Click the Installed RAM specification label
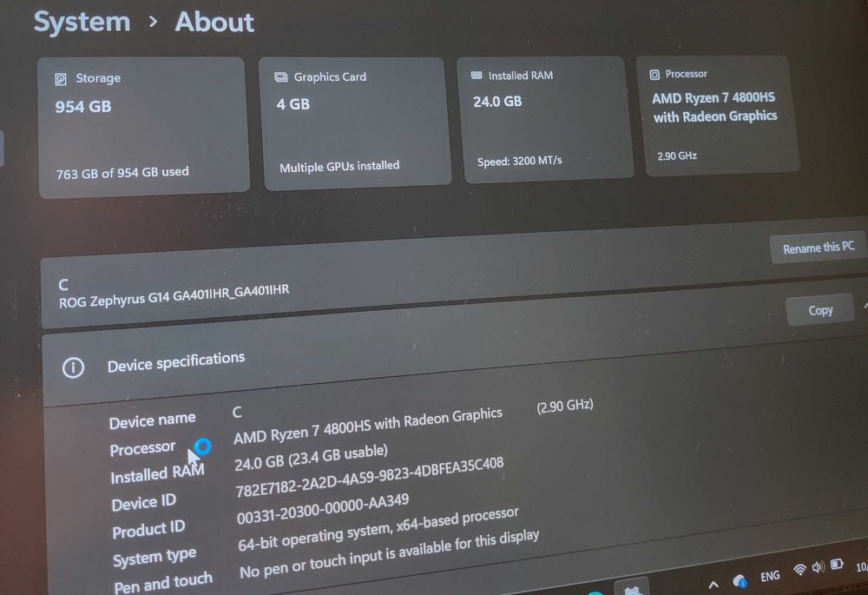The width and height of the screenshot is (868, 595). (157, 473)
